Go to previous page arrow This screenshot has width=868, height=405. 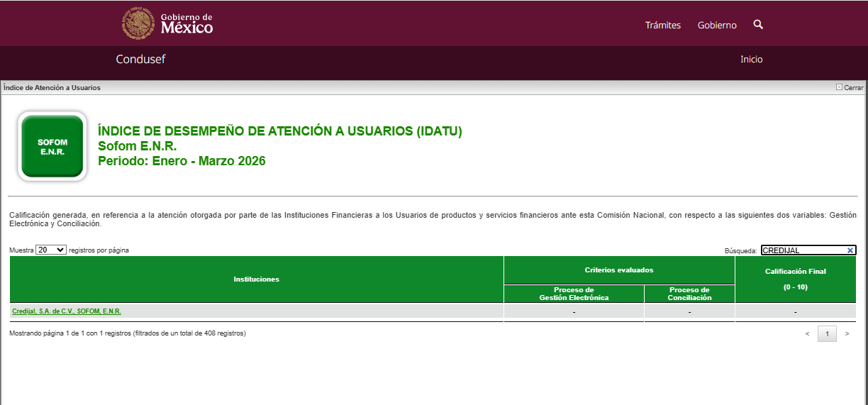[807, 334]
